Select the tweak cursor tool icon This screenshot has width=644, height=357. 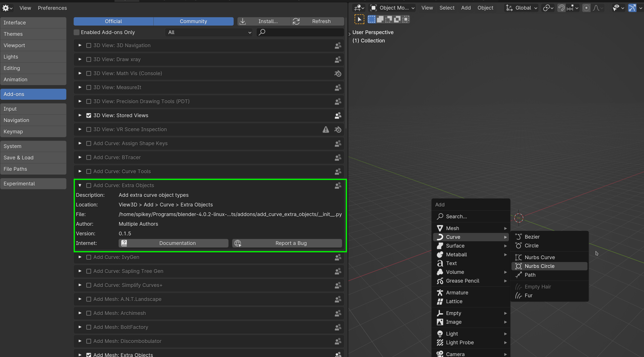[x=359, y=19]
